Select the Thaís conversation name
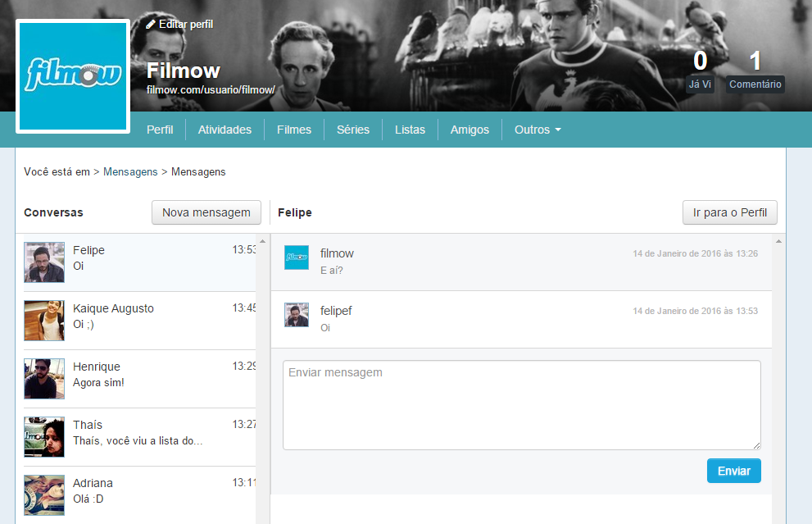This screenshot has height=524, width=812. pyautogui.click(x=88, y=425)
